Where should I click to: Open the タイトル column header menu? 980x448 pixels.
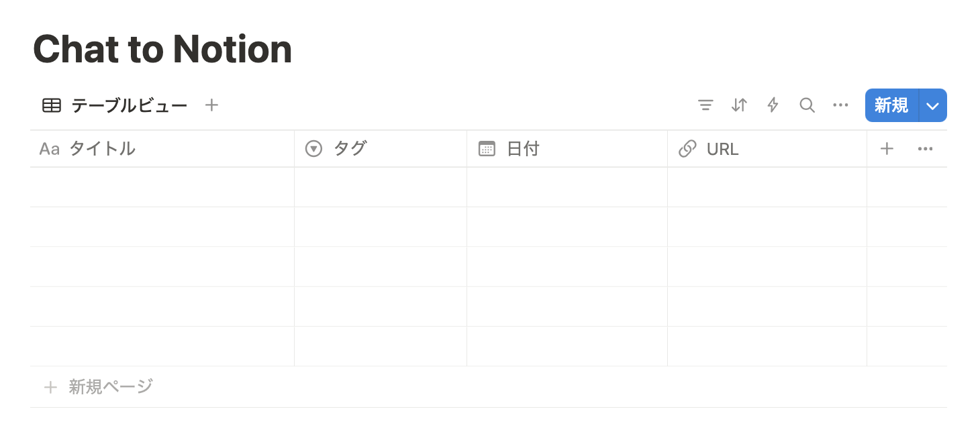(x=162, y=149)
